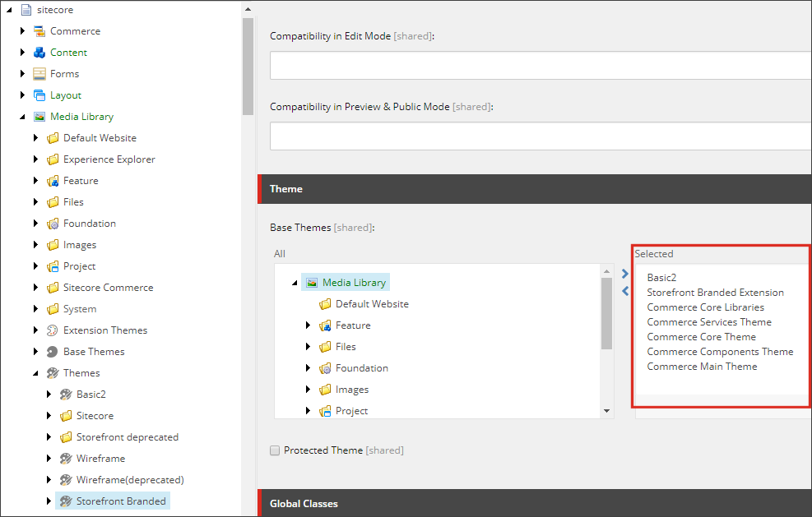Screen dimensions: 812x517
Task: Expand the Sitecore Commerce folder
Action: (35, 287)
